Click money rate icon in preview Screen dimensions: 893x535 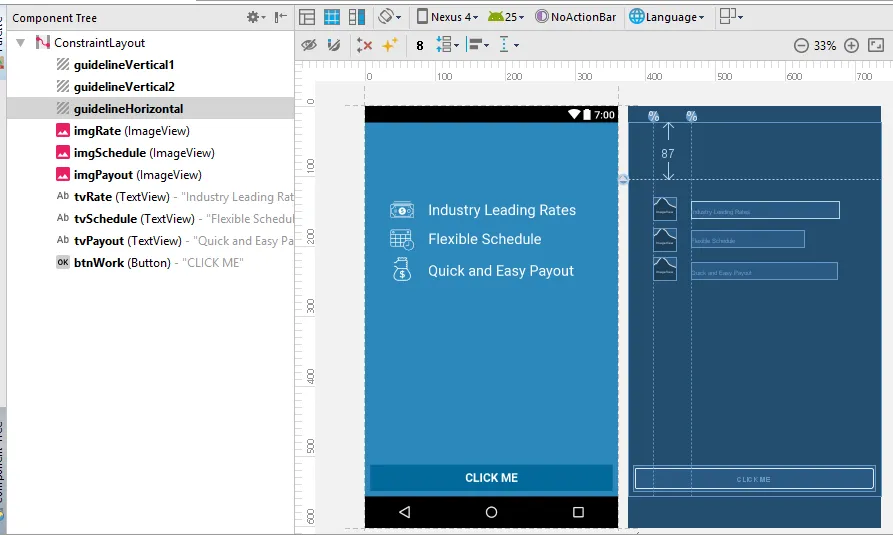pyautogui.click(x=402, y=210)
